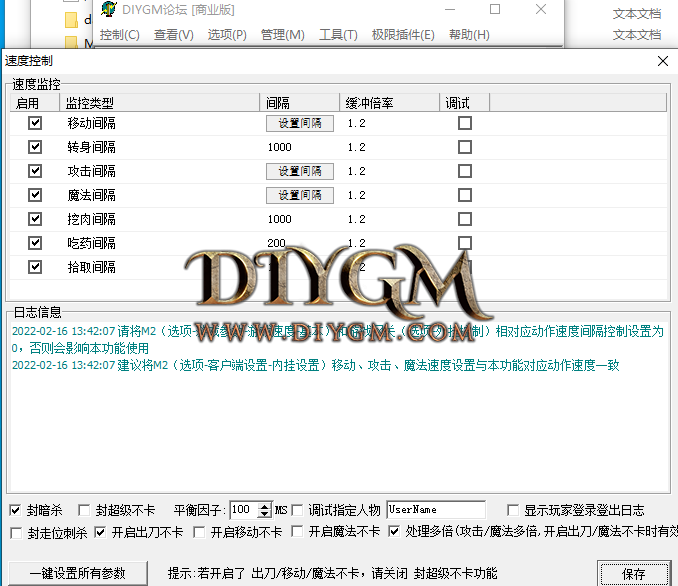Click the UserName input field
Viewport: 678px width, 586px height.
[436, 510]
